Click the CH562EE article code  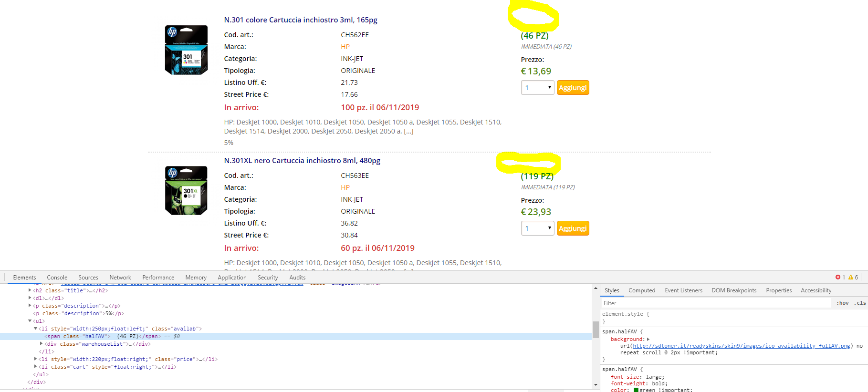(x=355, y=35)
